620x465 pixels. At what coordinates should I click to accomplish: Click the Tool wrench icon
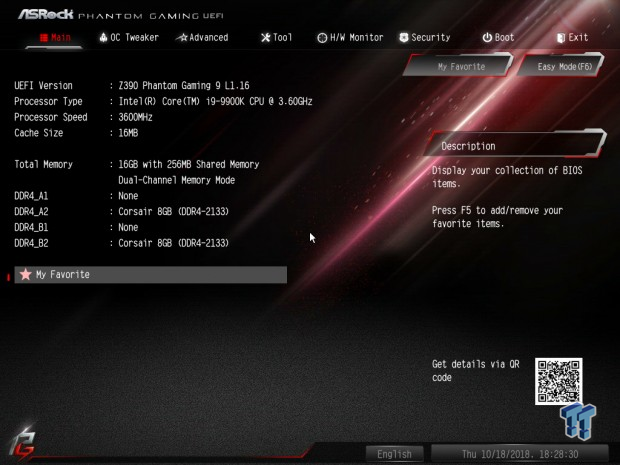point(265,38)
